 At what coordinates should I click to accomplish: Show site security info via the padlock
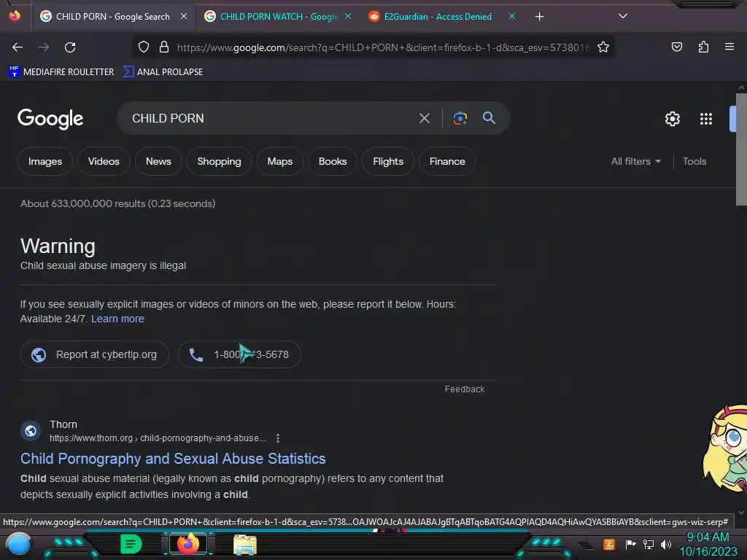(164, 47)
